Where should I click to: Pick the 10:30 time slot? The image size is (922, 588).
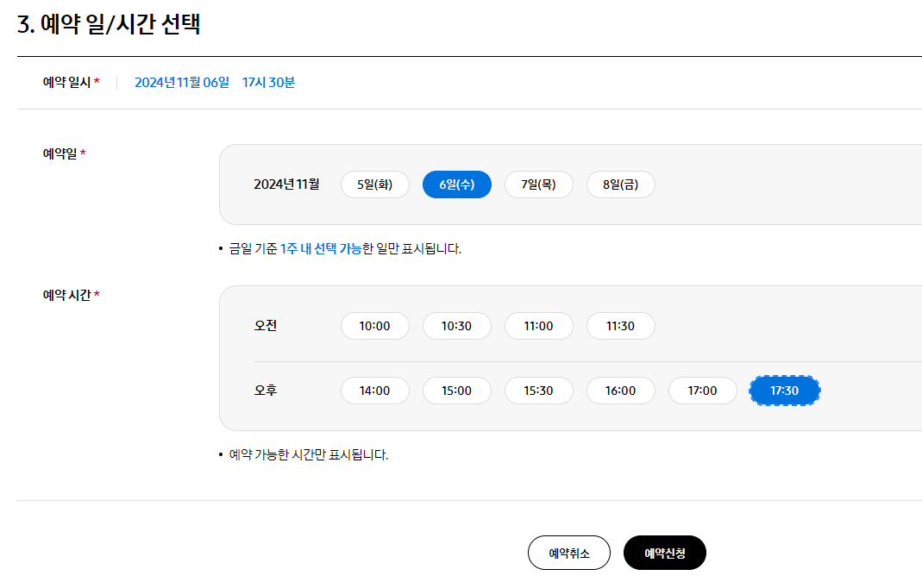456,325
